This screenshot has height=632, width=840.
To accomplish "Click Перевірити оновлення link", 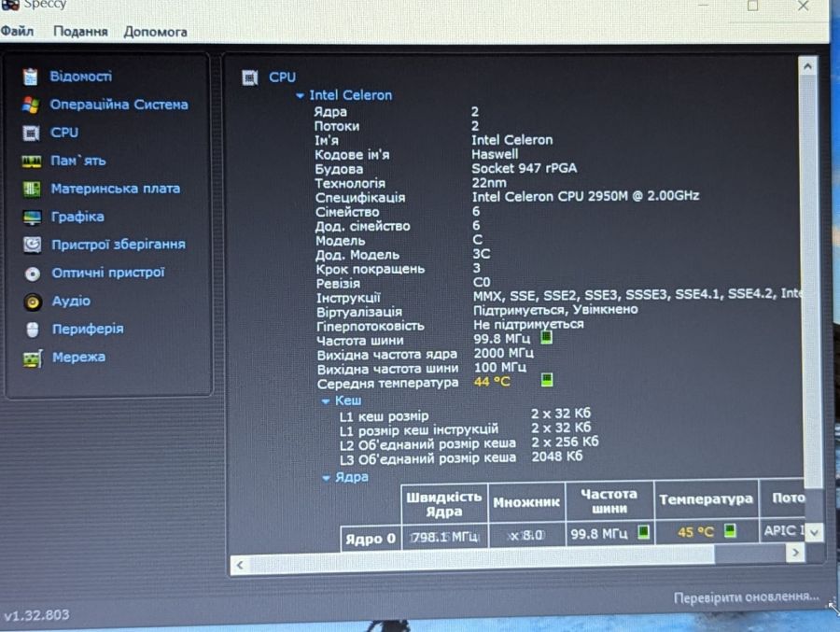I will point(747,597).
